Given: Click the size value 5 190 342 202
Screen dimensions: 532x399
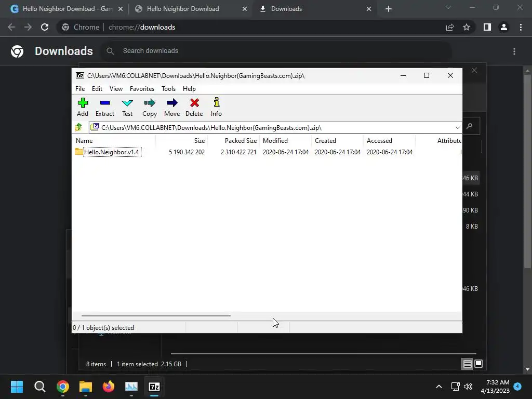Looking at the screenshot, I should (x=187, y=152).
